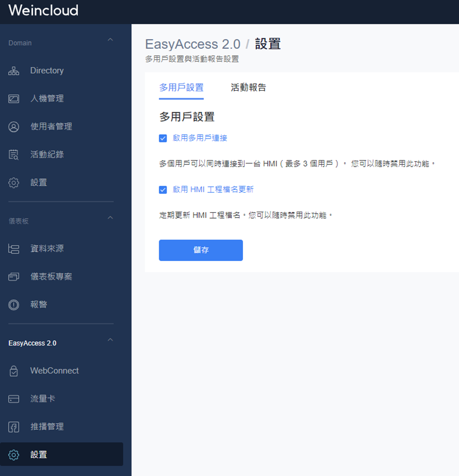This screenshot has height=476, width=459.
Task: Collapse the Domain section chevron
Action: click(110, 40)
